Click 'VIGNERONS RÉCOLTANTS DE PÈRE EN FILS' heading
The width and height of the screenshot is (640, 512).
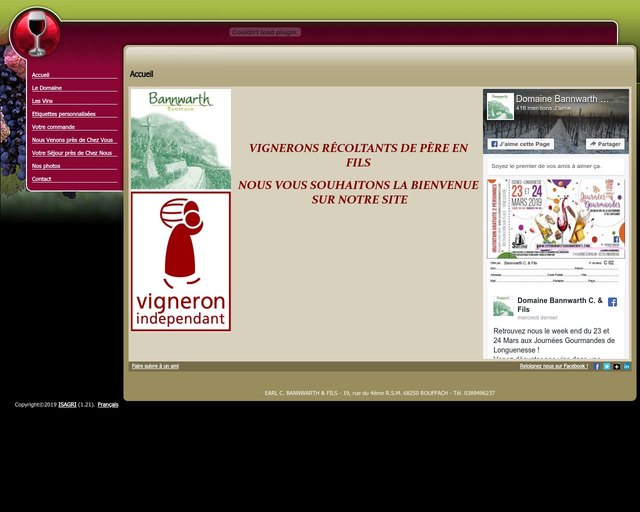pyautogui.click(x=358, y=155)
